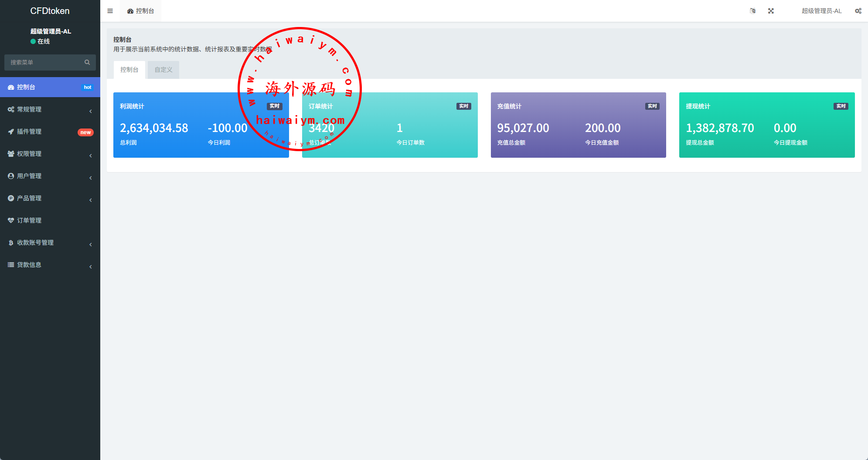The height and width of the screenshot is (460, 868).
Task: Switch to the 自定义 tab
Action: tap(163, 70)
